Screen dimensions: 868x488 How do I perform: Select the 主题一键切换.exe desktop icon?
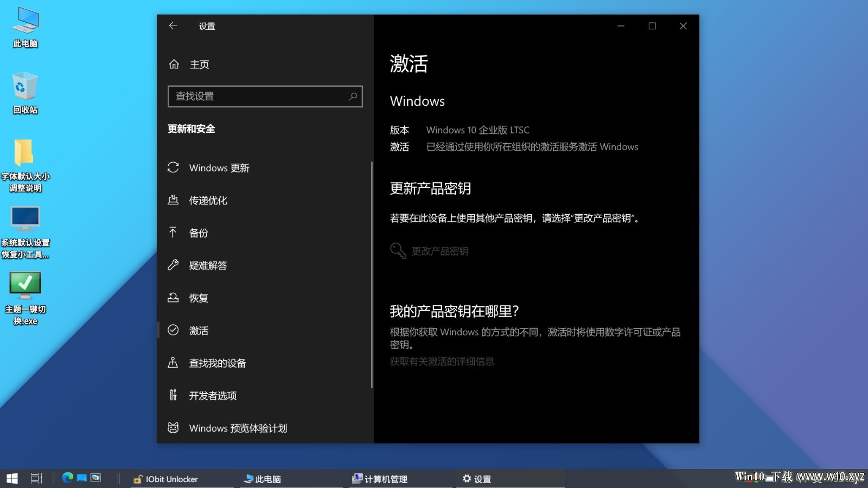coord(25,299)
